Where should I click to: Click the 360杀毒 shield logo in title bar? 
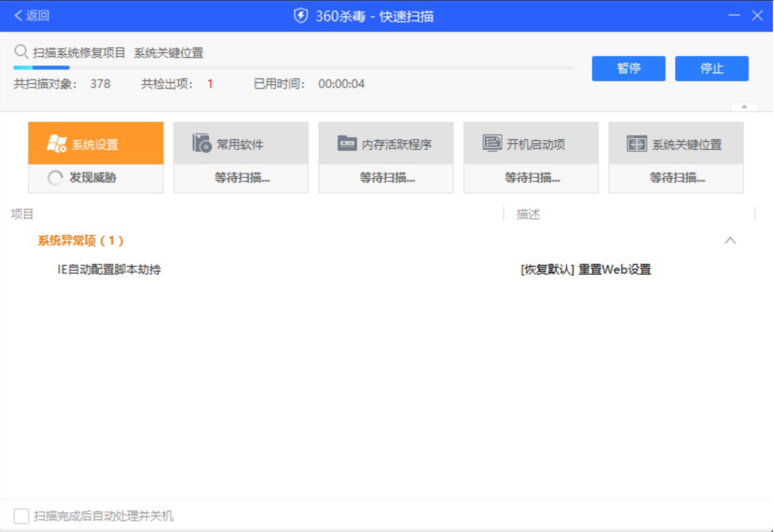(x=300, y=16)
